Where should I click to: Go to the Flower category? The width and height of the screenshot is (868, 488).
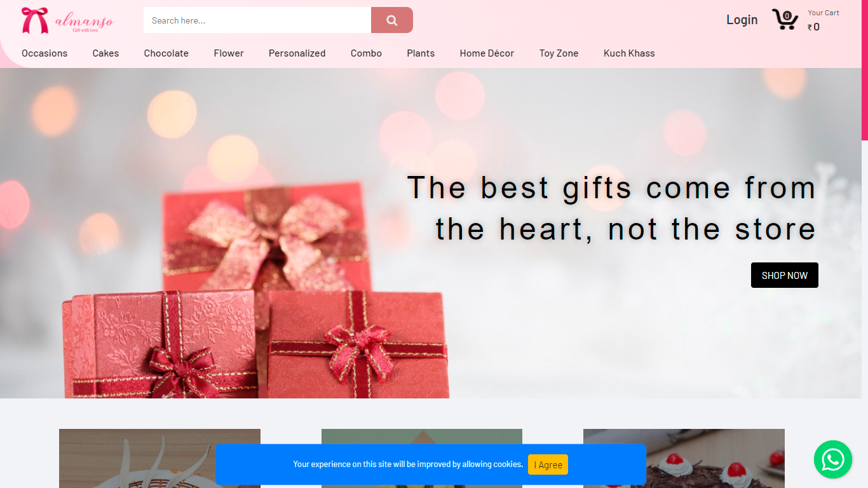pos(229,53)
